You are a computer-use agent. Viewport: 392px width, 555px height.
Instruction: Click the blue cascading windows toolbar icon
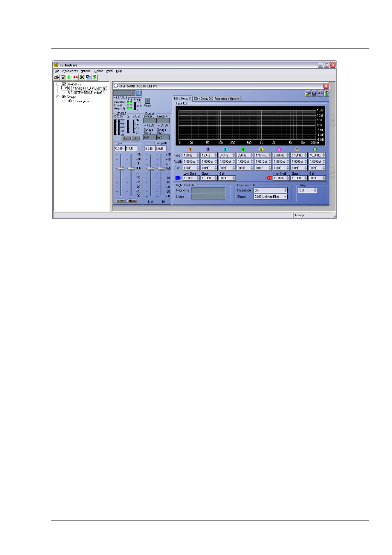(x=88, y=77)
